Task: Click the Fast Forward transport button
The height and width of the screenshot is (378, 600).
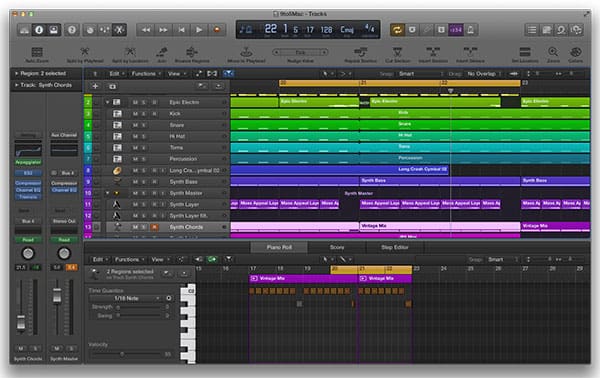Action: click(x=163, y=30)
